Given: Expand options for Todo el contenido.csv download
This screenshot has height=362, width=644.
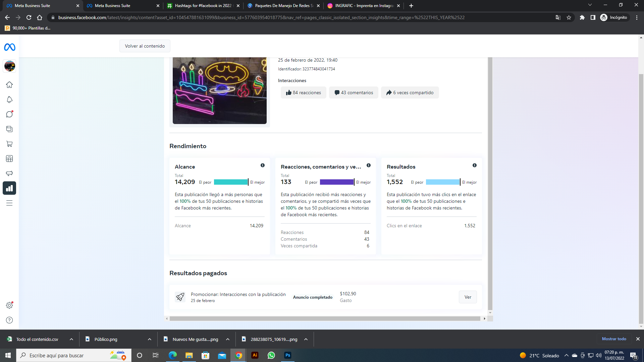Looking at the screenshot, I should coord(71,339).
